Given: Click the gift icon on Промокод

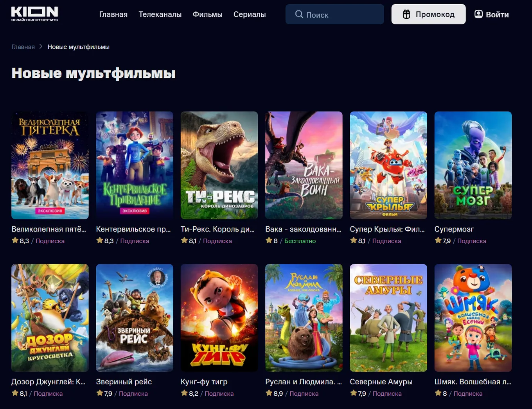Looking at the screenshot, I should 407,14.
